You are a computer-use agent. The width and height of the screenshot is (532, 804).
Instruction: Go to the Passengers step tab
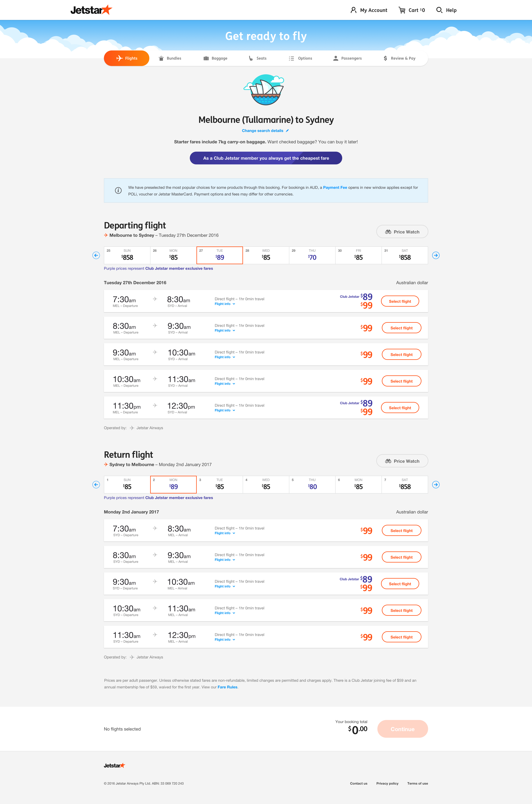tap(347, 58)
